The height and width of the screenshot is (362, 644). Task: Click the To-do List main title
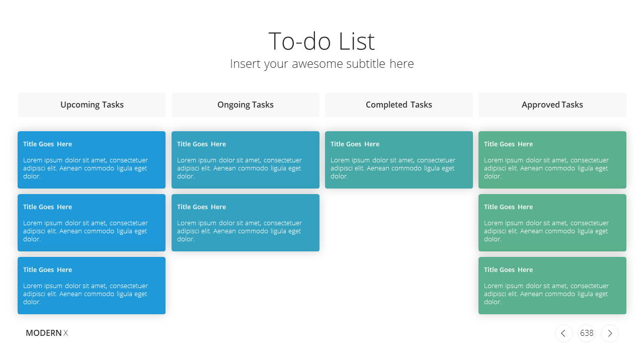pos(322,41)
